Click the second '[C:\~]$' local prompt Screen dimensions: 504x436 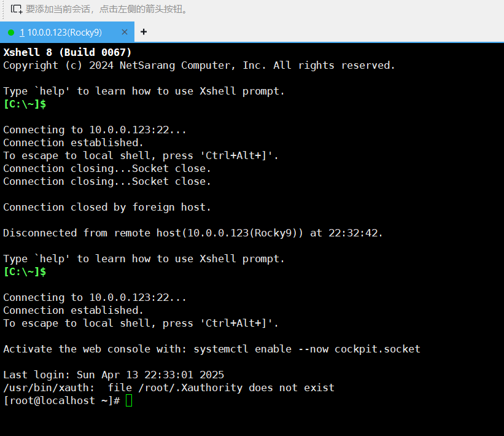[25, 271]
